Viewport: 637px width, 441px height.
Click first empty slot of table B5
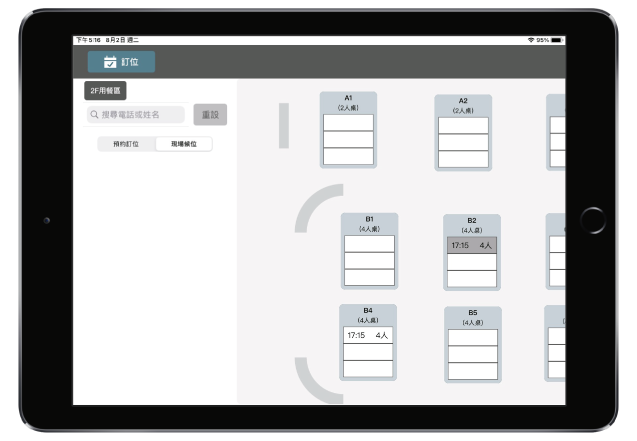[473, 337]
